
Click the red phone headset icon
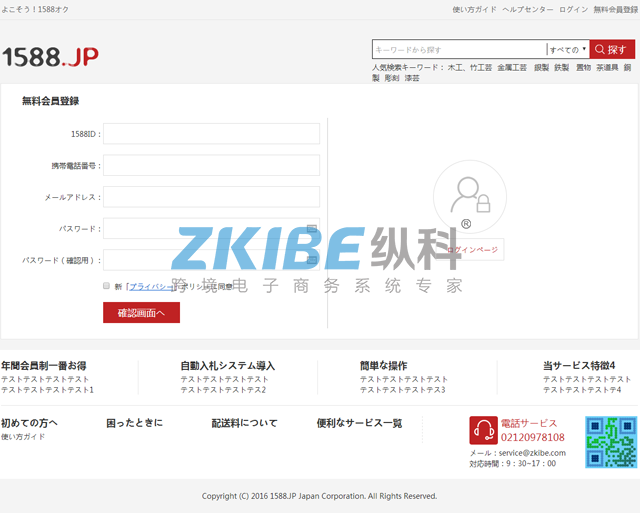point(483,430)
